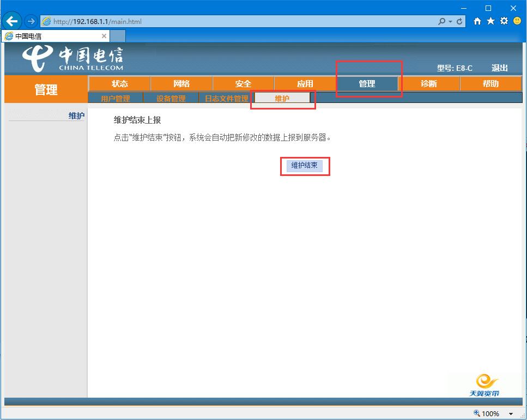Click the 100% zoom level value
The height and width of the screenshot is (420, 527).
click(490, 414)
